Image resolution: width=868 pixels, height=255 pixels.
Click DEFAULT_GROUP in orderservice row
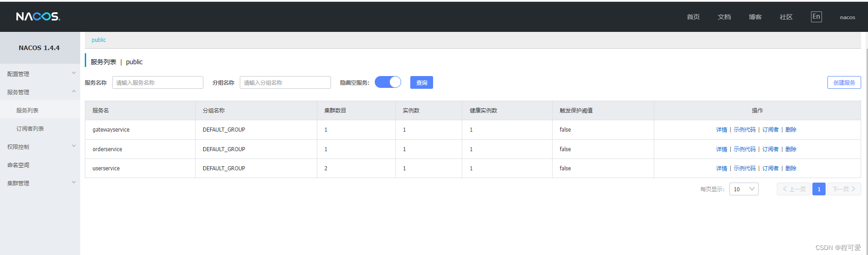[x=224, y=149]
